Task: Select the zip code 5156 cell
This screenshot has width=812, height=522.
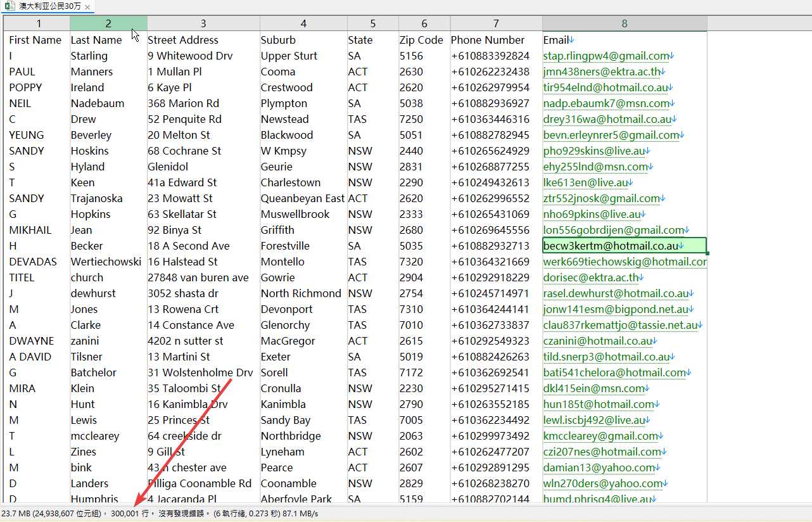Action: pyautogui.click(x=424, y=56)
